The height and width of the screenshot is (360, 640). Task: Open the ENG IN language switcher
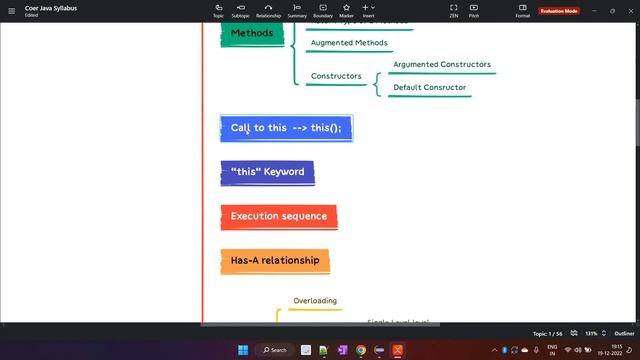click(x=552, y=350)
